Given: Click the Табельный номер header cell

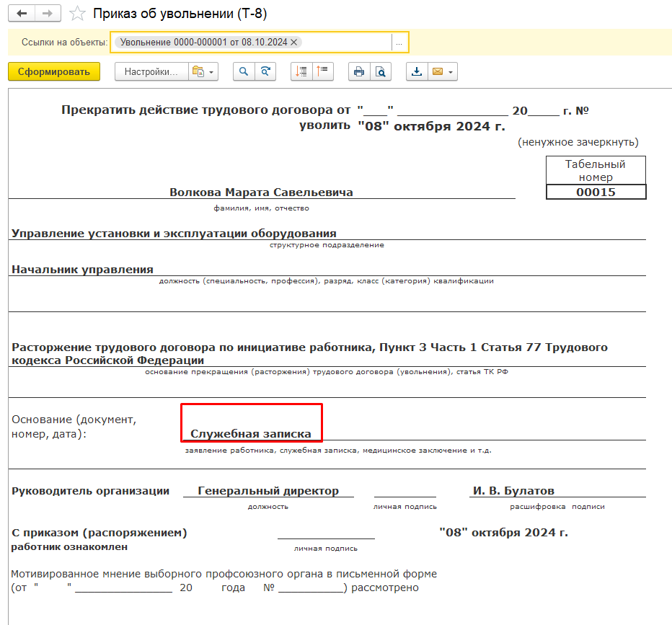Looking at the screenshot, I should point(596,171).
